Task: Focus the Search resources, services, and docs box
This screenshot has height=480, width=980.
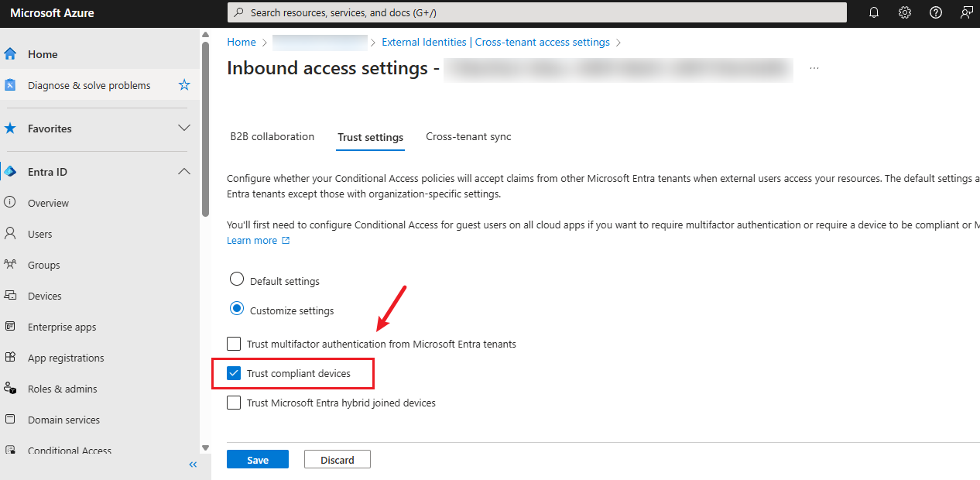Action: click(537, 12)
